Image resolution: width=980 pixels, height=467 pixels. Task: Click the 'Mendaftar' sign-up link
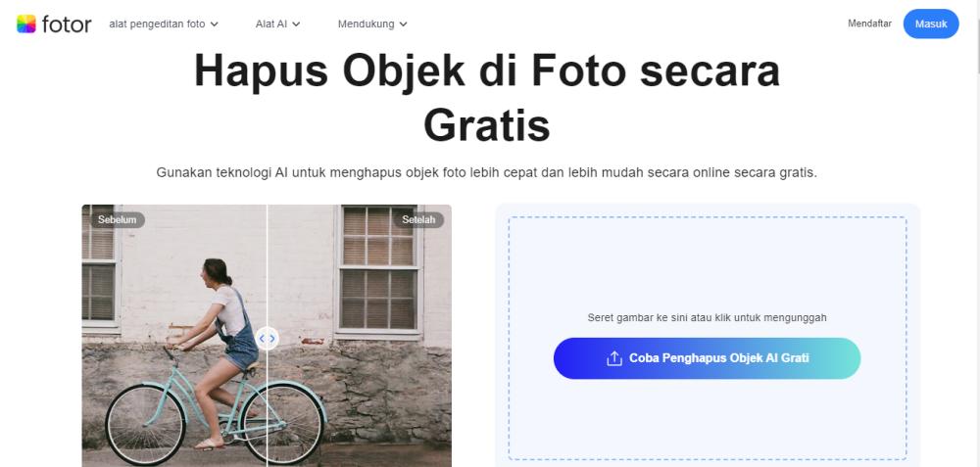click(869, 23)
